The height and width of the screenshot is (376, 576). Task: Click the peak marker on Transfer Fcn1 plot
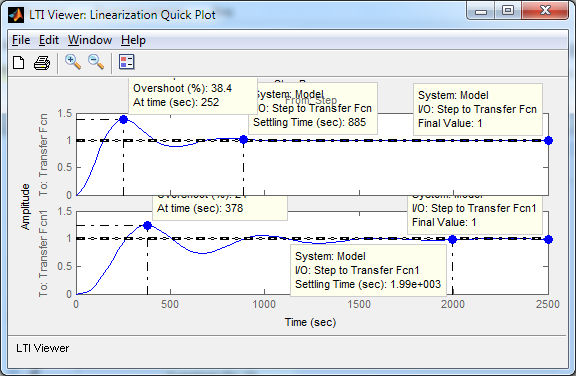(x=147, y=225)
